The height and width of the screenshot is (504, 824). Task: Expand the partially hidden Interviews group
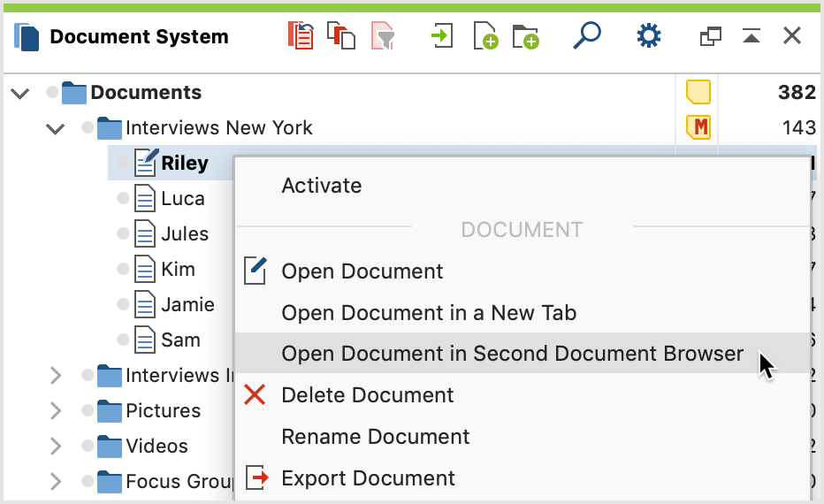[56, 375]
